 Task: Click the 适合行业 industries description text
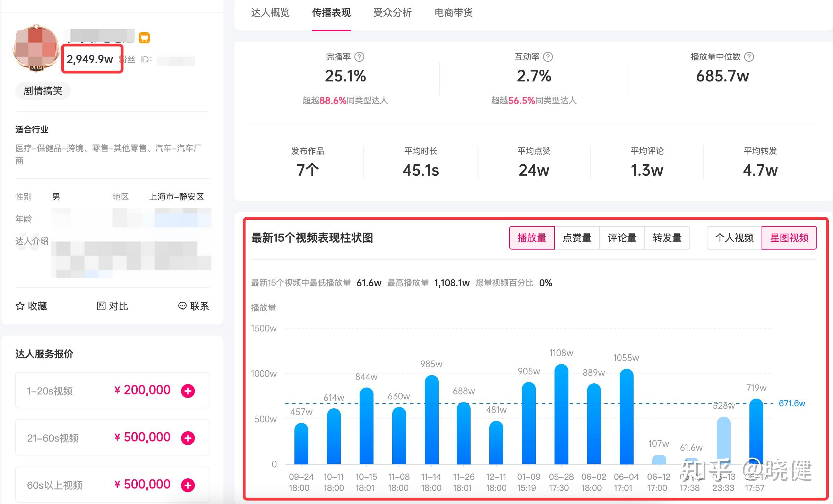click(109, 154)
